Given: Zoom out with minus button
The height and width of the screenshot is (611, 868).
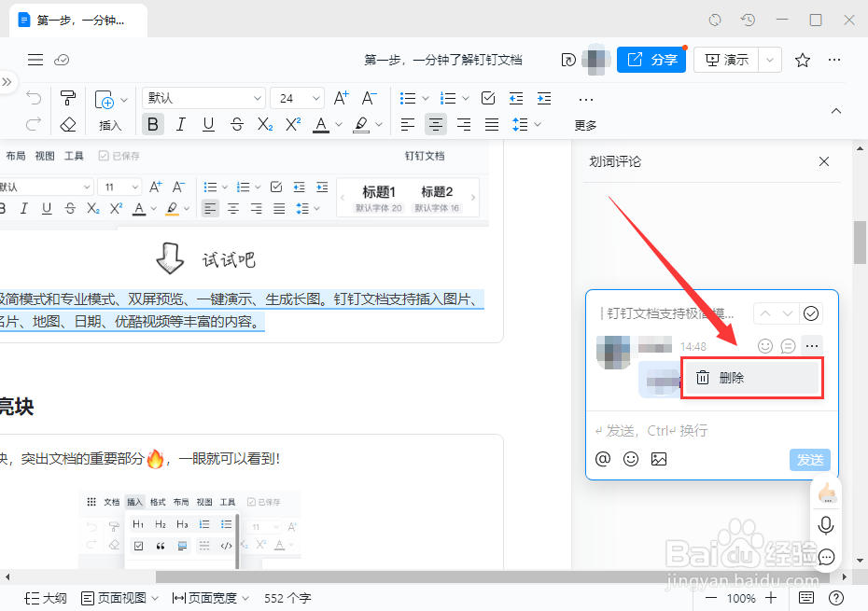Looking at the screenshot, I should click(x=711, y=598).
